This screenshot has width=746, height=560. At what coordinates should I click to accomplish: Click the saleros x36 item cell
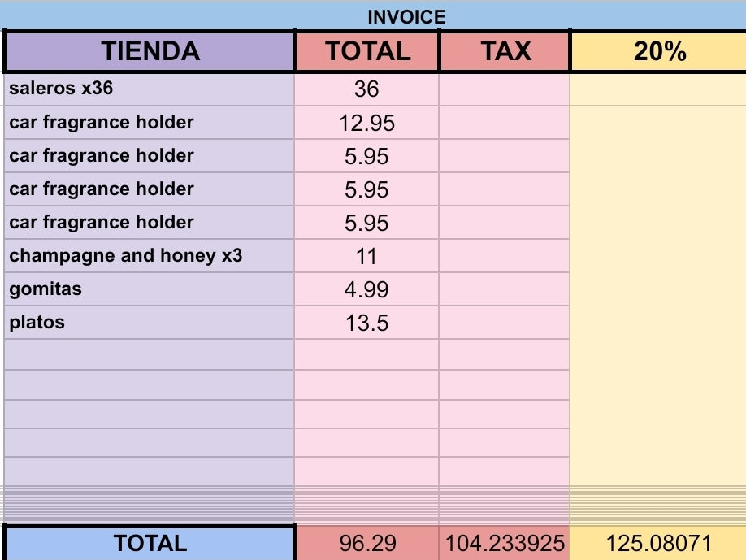coord(150,89)
